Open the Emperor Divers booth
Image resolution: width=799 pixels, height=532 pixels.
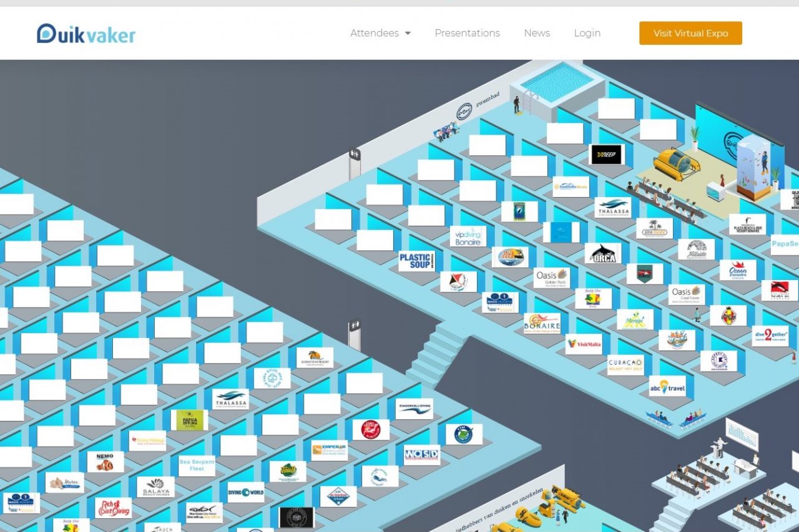(329, 450)
